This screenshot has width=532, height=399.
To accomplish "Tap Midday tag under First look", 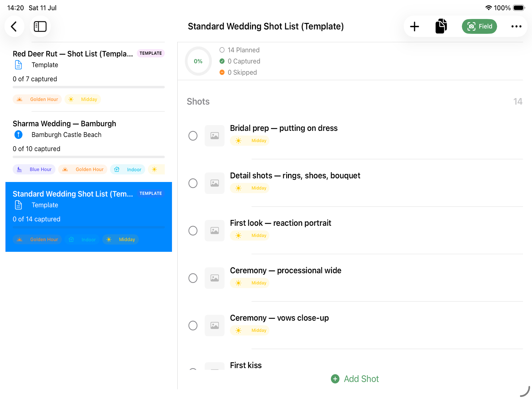I will click(250, 236).
